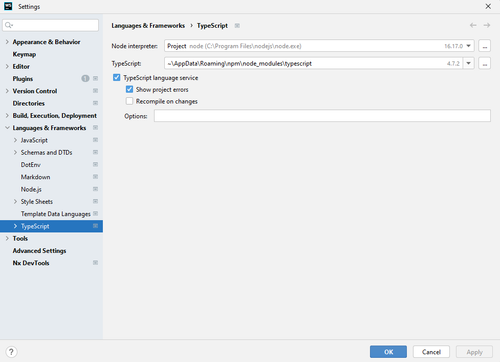Click OK to confirm settings
500x362 pixels.
388,352
